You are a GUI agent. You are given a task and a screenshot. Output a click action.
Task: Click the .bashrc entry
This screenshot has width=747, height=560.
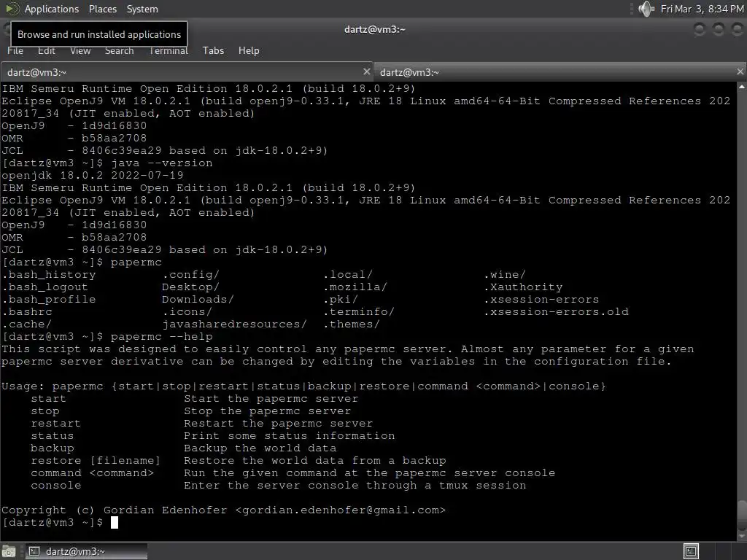(27, 312)
